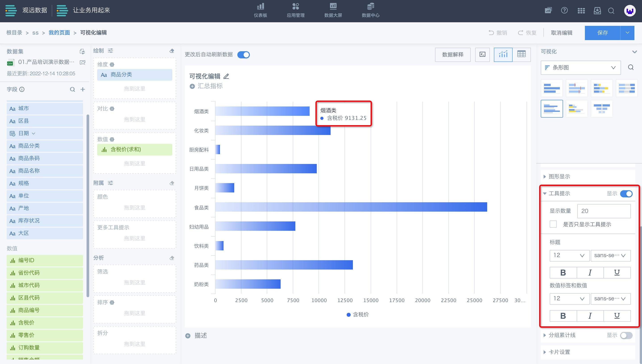Screen dimensions: 642x364
Task: Open 标题 font family dropdown
Action: point(611,256)
